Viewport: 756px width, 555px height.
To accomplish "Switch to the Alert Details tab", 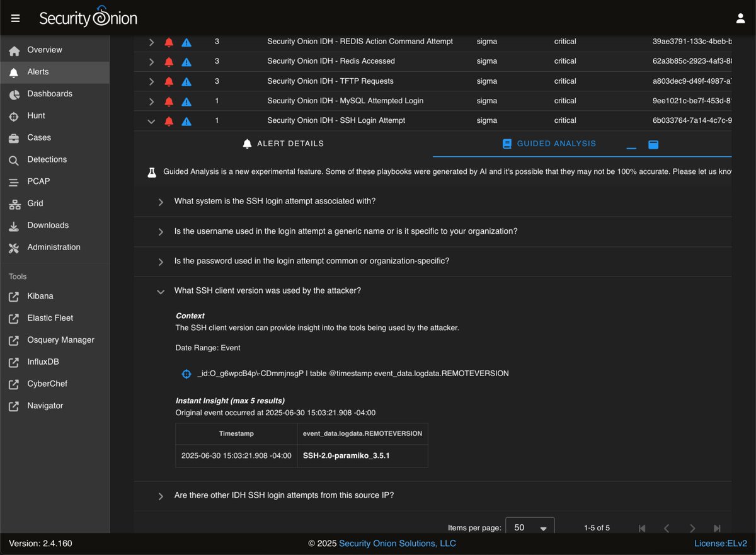I will click(x=283, y=144).
